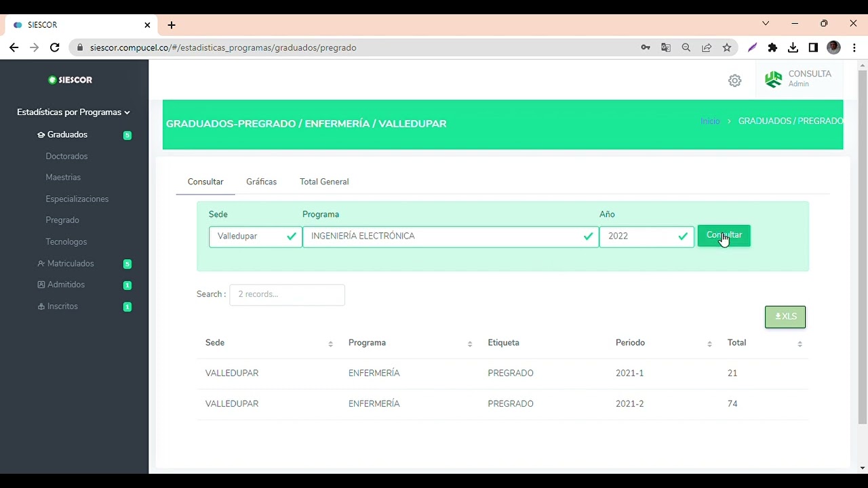
Task: Open the Año dropdown showing 2022
Action: click(646, 237)
